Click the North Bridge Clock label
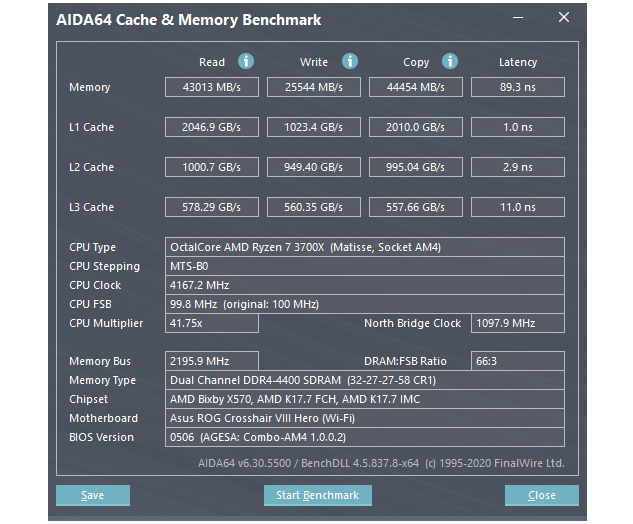 click(413, 323)
